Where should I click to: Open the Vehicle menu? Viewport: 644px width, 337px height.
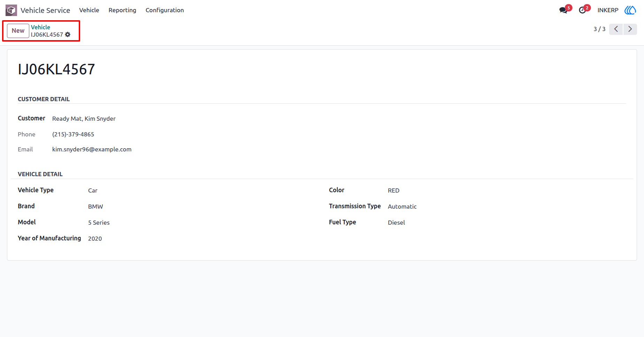click(89, 10)
